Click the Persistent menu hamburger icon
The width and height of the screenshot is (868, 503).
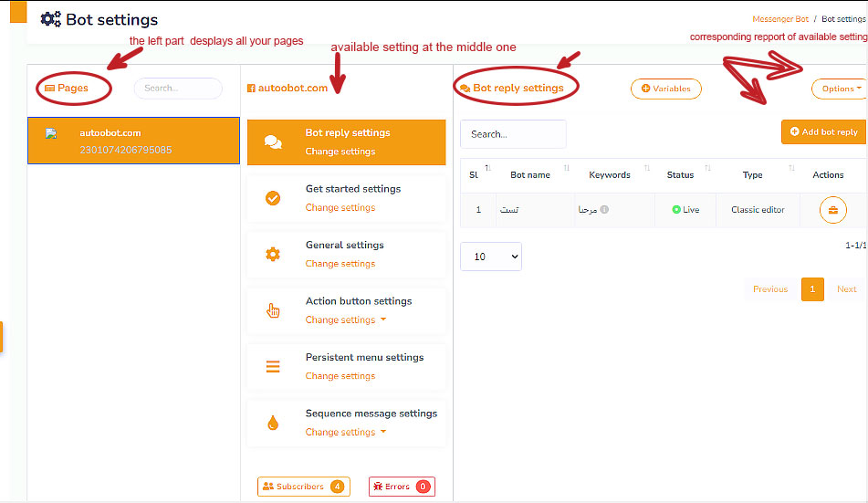[272, 366]
